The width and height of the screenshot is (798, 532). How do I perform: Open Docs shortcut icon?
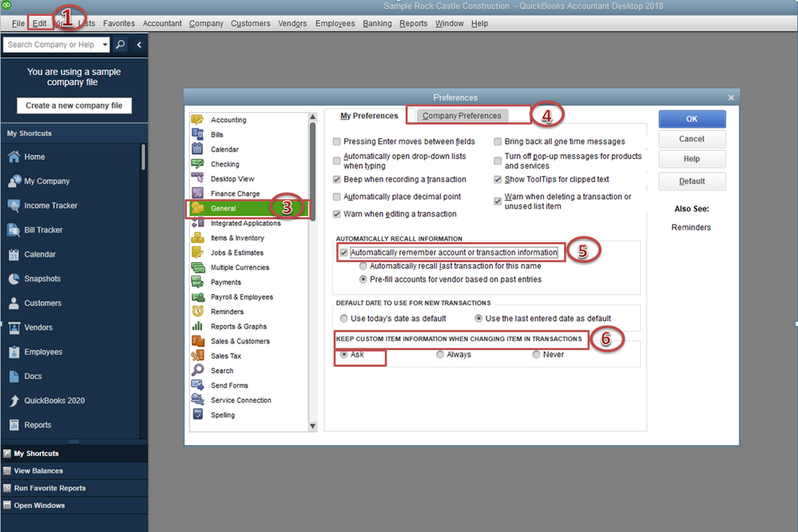pyautogui.click(x=14, y=377)
